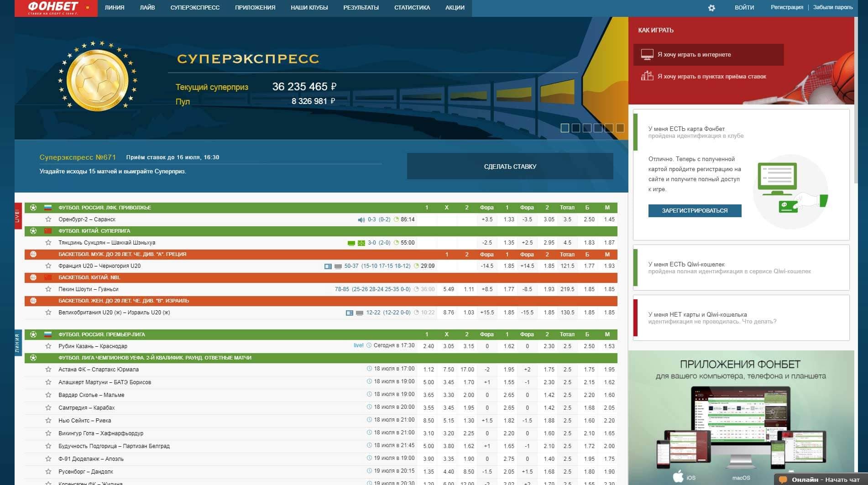This screenshot has width=868, height=485.
Task: Expand У меня НЕТ карты и Qiwi-кошелька panel
Action: [741, 318]
